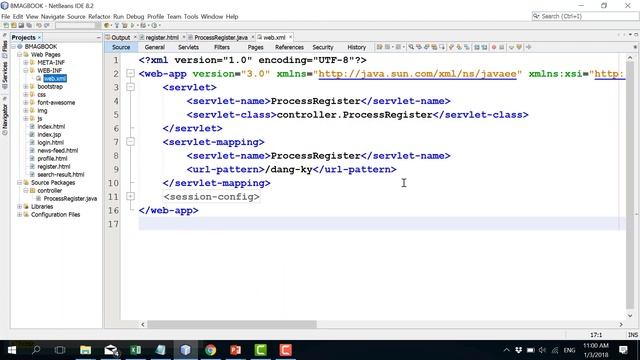
Task: Click the Profile Project toolbar icon
Action: pos(154,25)
